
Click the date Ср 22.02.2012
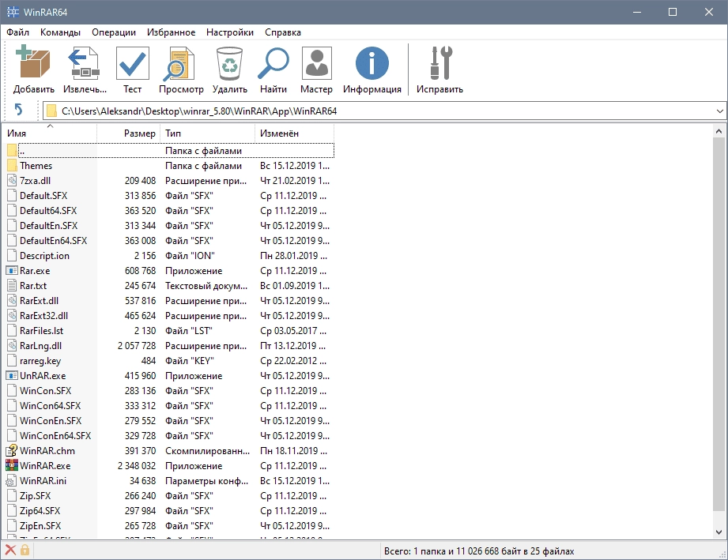(x=293, y=360)
